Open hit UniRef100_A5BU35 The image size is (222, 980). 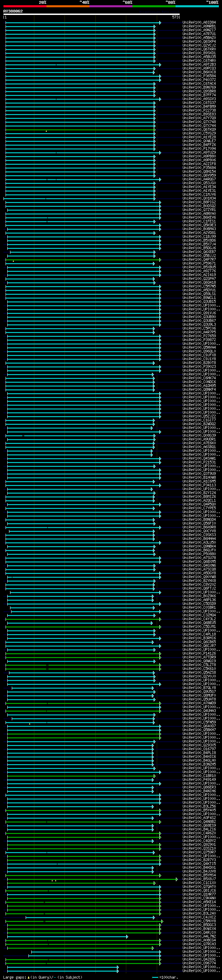pos(199,57)
